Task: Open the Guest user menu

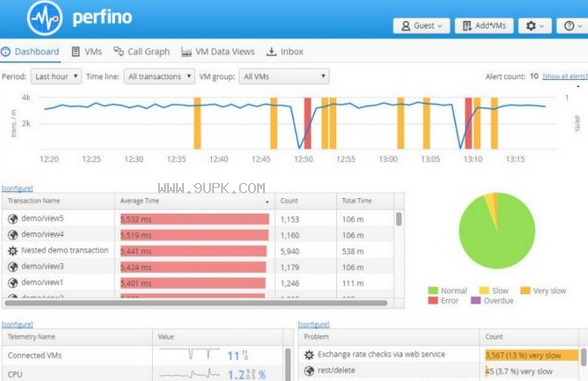Action: click(422, 26)
